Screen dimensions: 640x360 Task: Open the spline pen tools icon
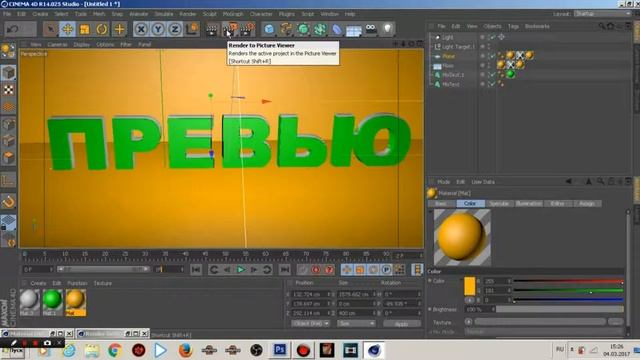click(x=286, y=29)
